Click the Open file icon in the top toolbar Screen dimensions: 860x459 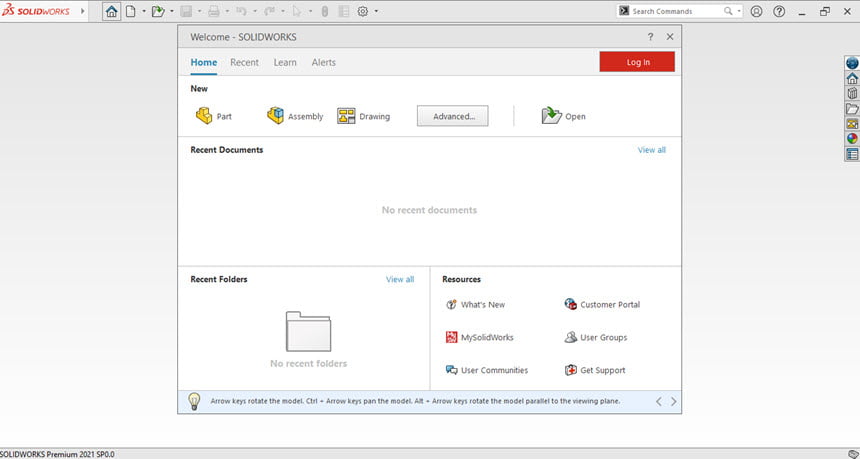click(159, 12)
